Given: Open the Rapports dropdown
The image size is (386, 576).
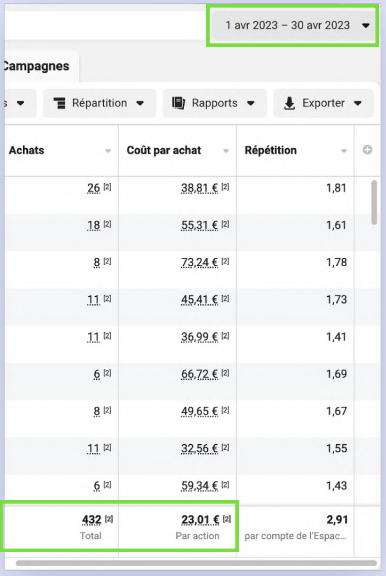Looking at the screenshot, I should pos(214,103).
